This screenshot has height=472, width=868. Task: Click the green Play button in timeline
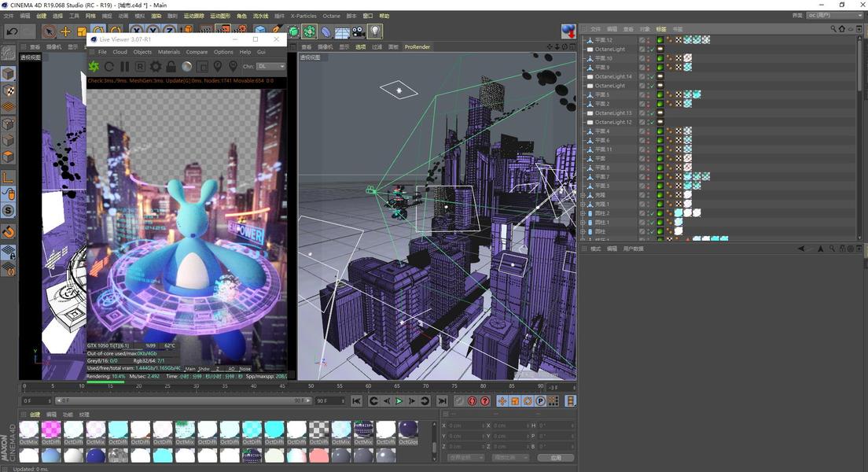(x=399, y=401)
